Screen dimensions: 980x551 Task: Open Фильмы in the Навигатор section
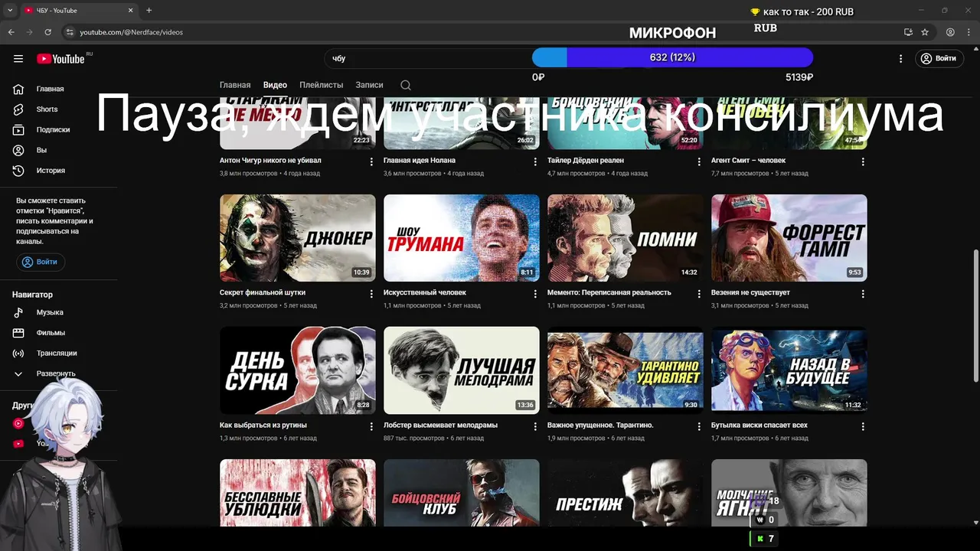click(51, 333)
